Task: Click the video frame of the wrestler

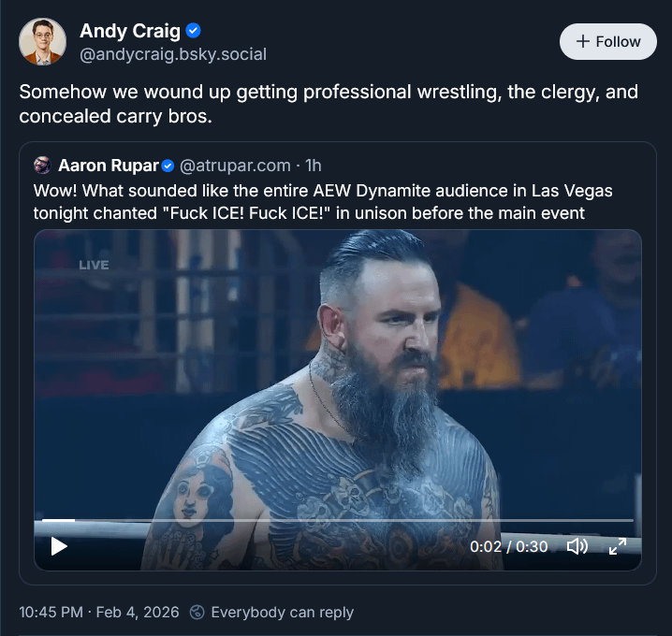Action: click(338, 372)
